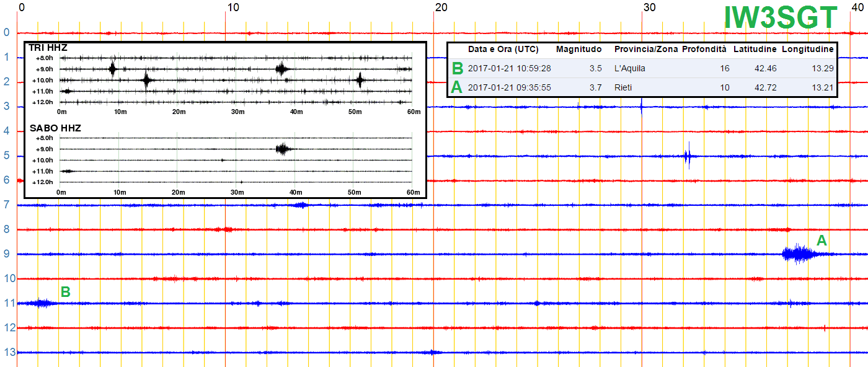Click the date cell '2017-01-21 09:35:55'
868x367 pixels.
point(510,87)
